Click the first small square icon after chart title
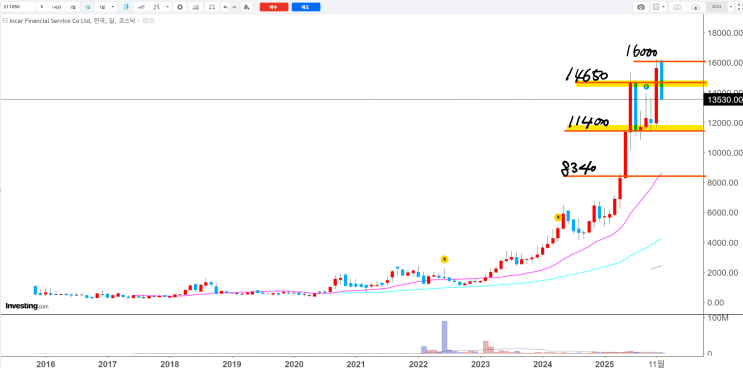The height and width of the screenshot is (368, 743). click(x=145, y=21)
